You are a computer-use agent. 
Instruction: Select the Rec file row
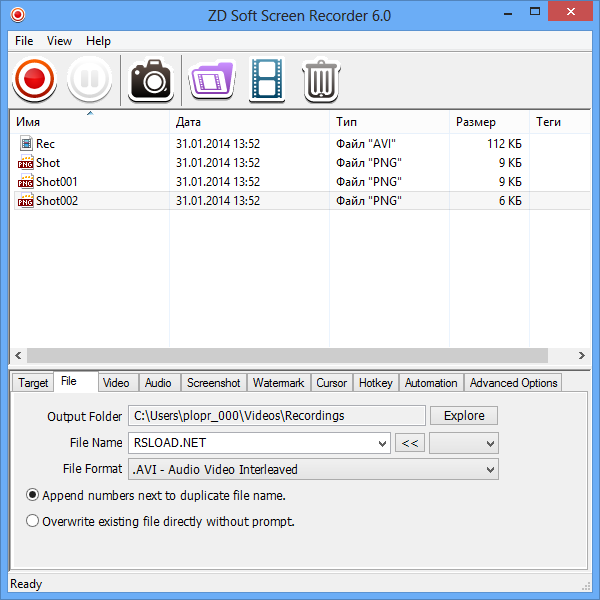[300, 143]
